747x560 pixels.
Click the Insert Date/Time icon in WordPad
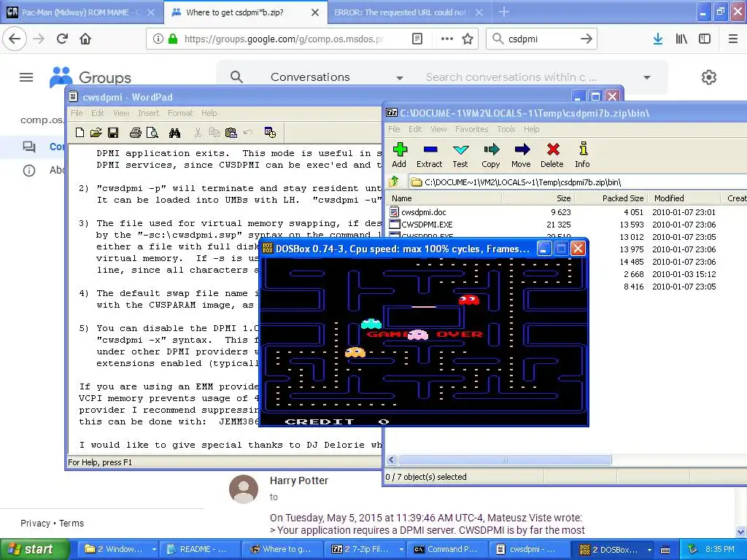[270, 133]
